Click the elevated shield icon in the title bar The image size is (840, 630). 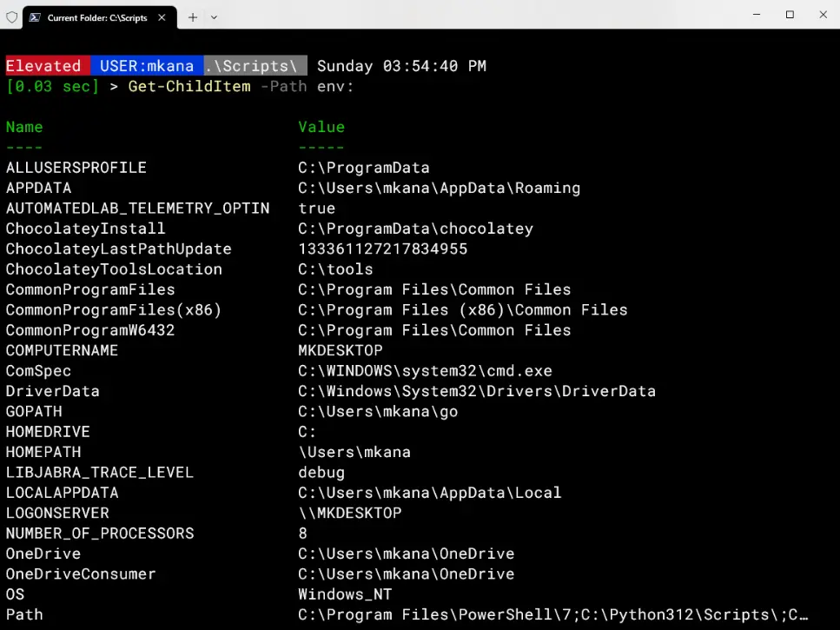[x=12, y=17]
